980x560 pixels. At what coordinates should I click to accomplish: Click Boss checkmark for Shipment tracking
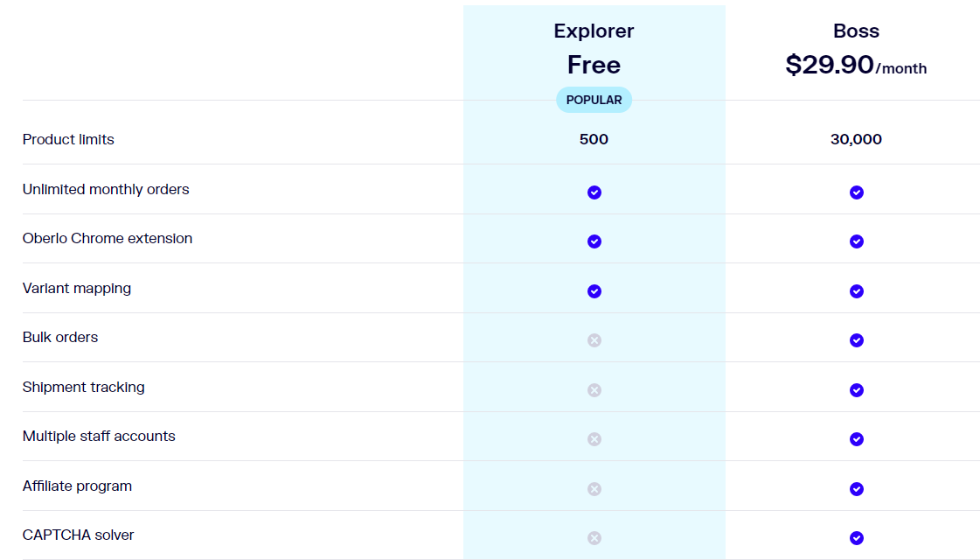(x=857, y=390)
